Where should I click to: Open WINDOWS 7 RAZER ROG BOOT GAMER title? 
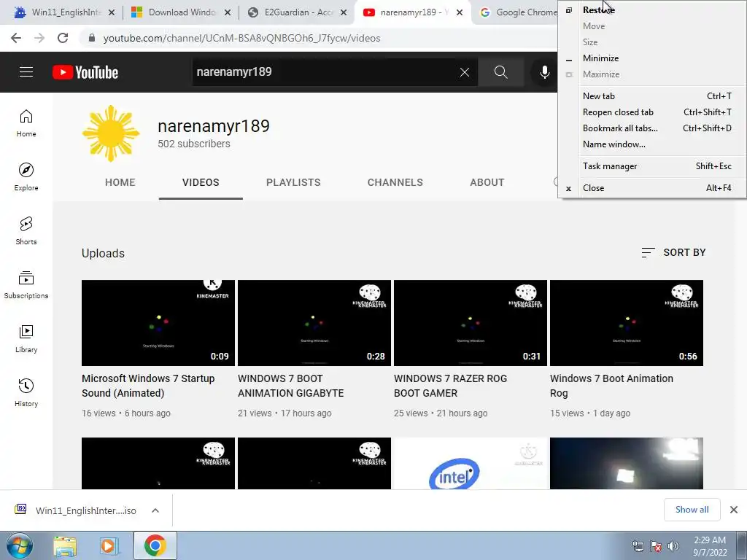[450, 386]
